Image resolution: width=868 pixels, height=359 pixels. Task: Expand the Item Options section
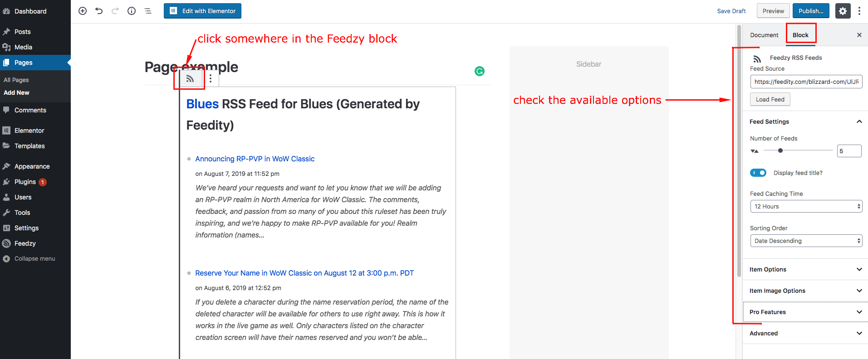point(804,269)
